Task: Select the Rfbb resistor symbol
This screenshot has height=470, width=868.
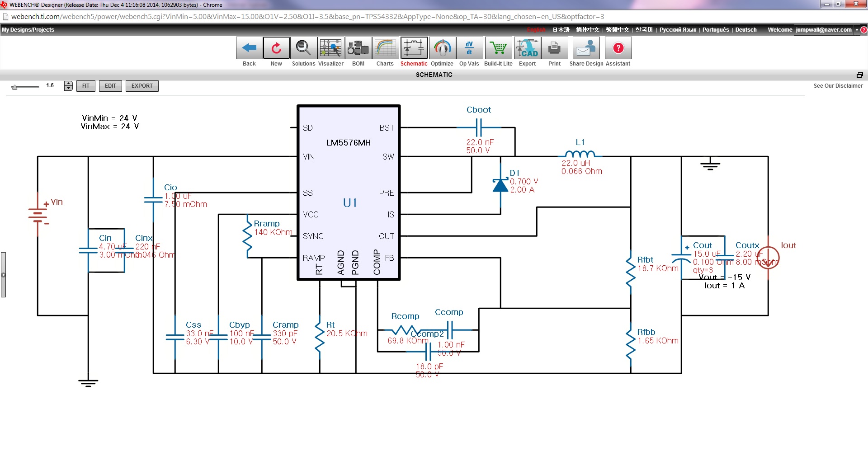Action: coord(631,344)
